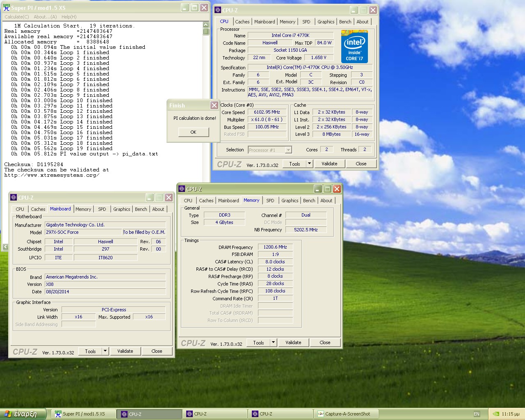Click the Super PI title bar icon
The image size is (525, 420).
point(6,7)
